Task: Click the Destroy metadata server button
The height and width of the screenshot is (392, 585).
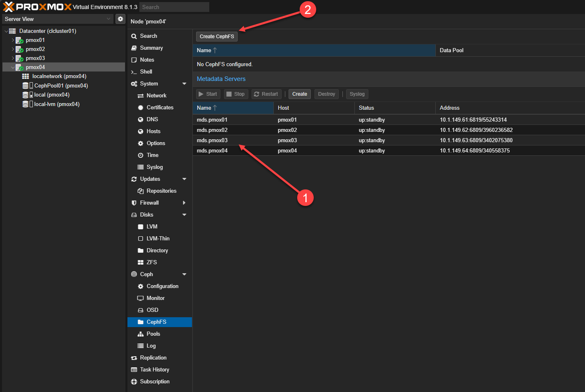Action: (326, 94)
